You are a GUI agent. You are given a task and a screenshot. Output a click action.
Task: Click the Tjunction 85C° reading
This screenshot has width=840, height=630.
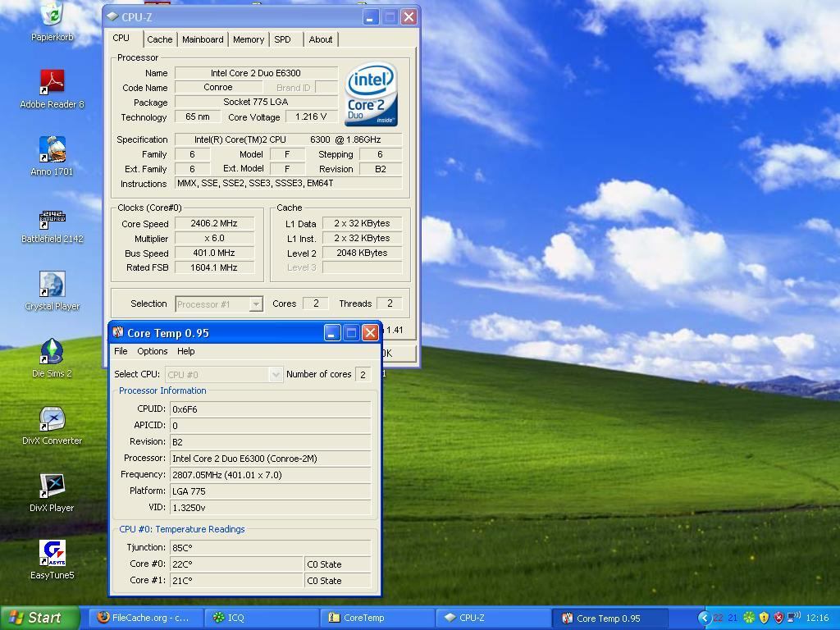click(x=271, y=548)
